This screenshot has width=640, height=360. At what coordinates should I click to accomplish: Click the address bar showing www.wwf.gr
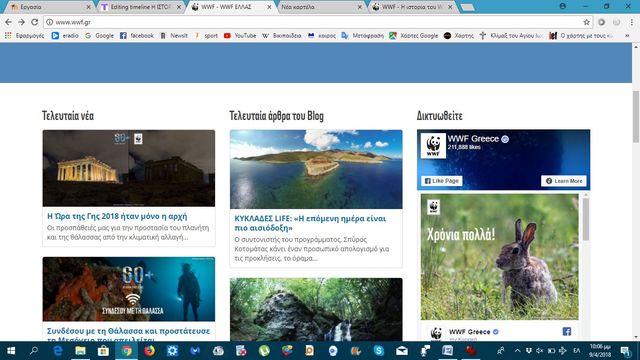point(318,22)
